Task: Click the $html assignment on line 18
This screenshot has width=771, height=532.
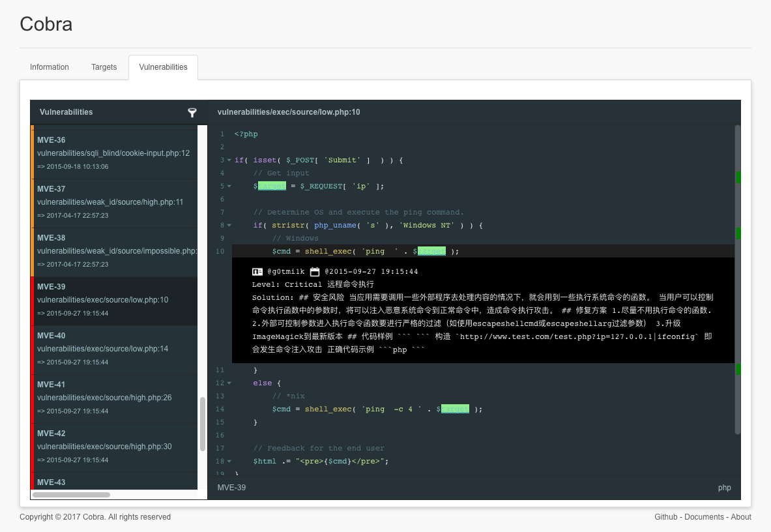Action: [265, 461]
